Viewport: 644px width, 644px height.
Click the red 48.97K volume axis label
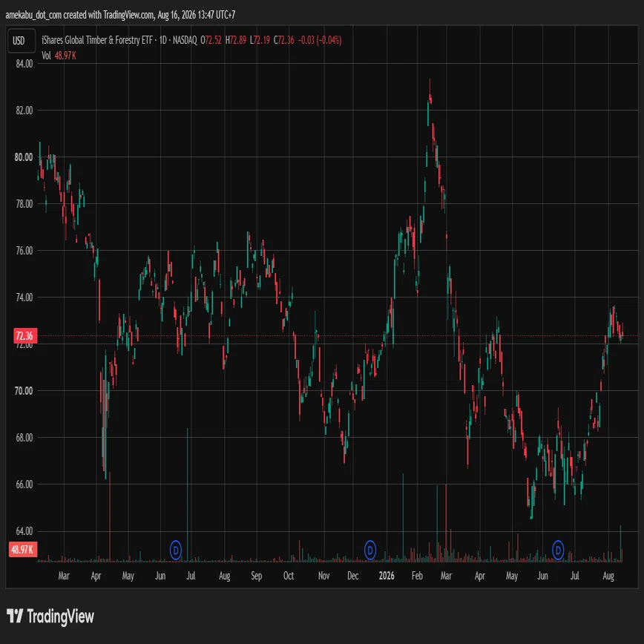(x=23, y=550)
